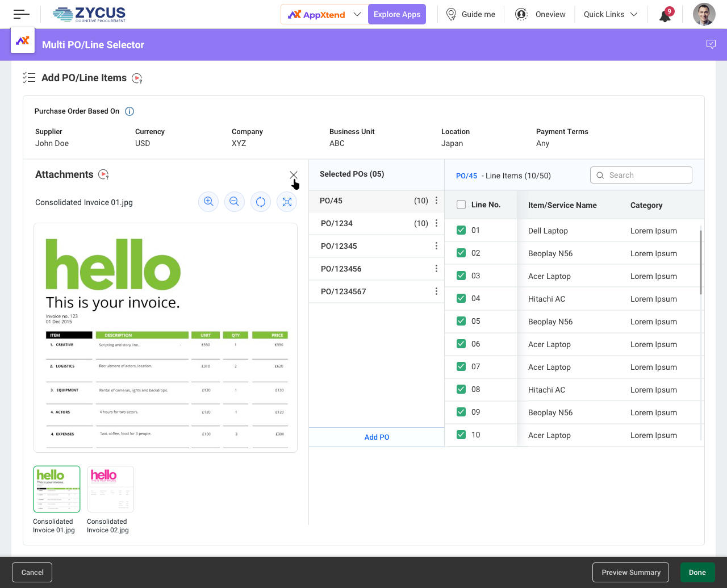Viewport: 727px width, 588px height.
Task: Zoom out of the invoice preview
Action: point(234,202)
